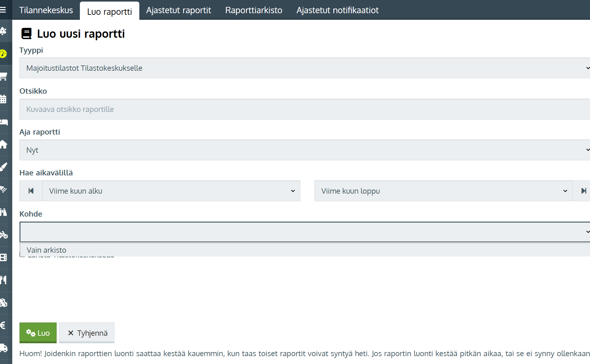Open the bicycle sidebar icon
Viewport: 590px width, 364px height.
pyautogui.click(x=4, y=235)
